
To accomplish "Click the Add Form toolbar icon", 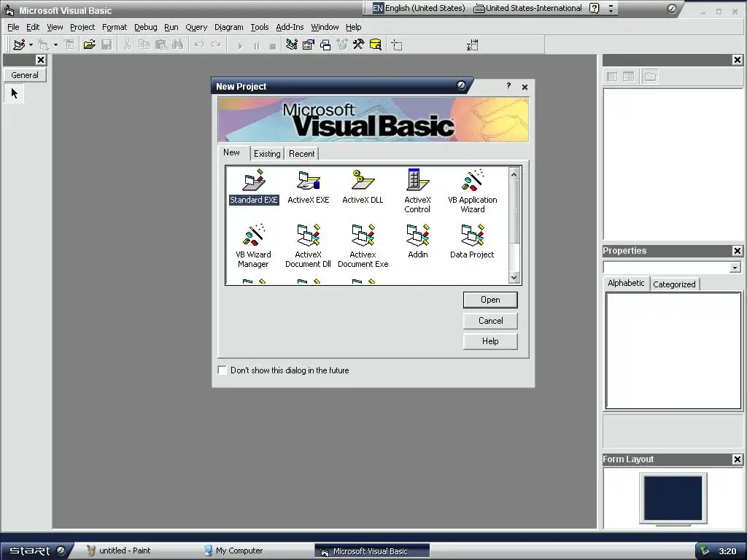I will tap(43, 44).
